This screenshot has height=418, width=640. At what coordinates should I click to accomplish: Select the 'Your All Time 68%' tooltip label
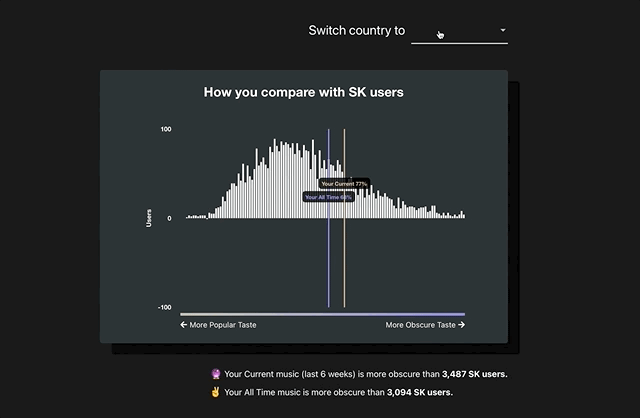pyautogui.click(x=328, y=197)
